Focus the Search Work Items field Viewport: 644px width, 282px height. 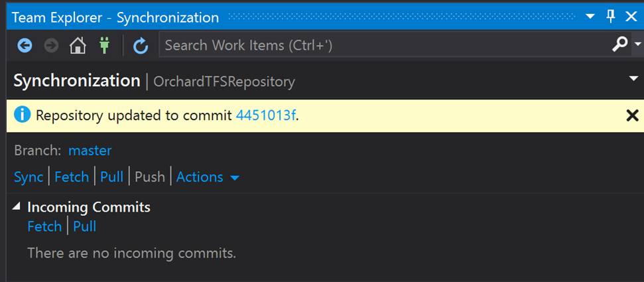(x=385, y=44)
